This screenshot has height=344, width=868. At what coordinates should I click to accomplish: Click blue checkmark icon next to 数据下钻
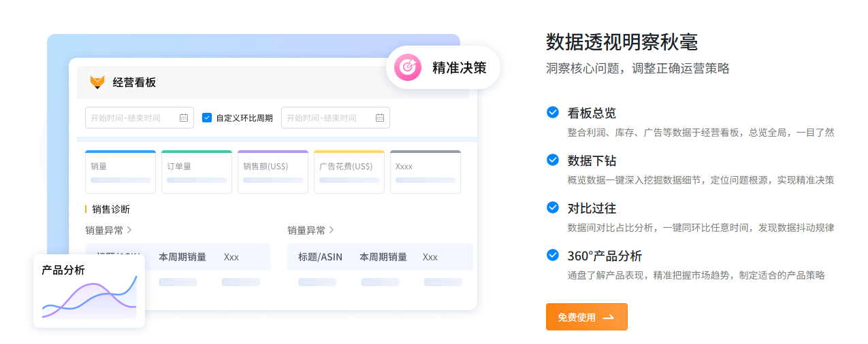(x=553, y=160)
